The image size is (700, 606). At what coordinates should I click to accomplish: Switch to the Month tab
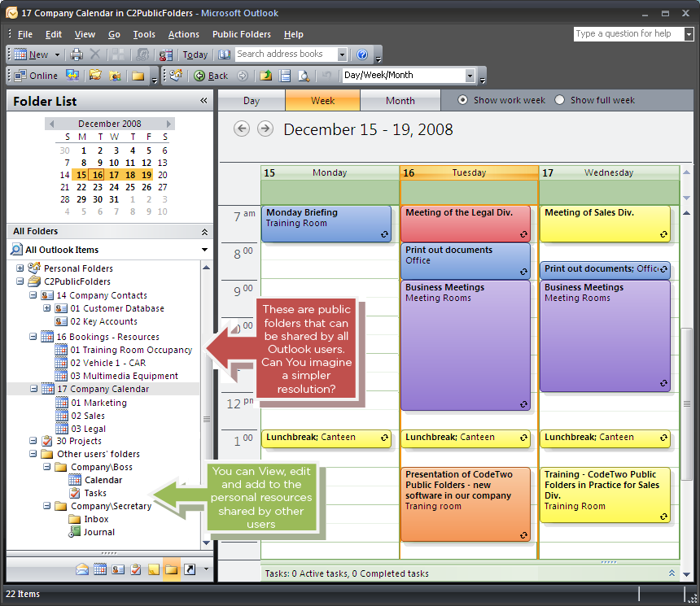tap(400, 100)
